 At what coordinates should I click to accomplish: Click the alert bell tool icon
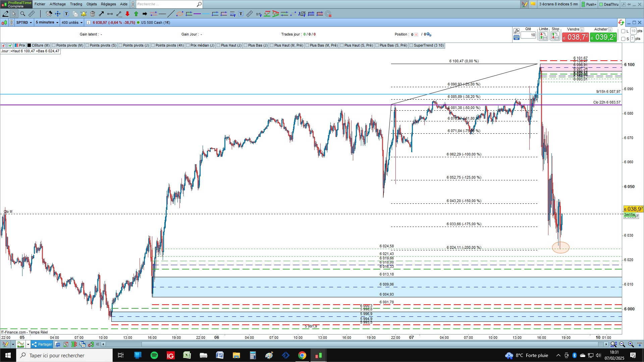pos(84,14)
